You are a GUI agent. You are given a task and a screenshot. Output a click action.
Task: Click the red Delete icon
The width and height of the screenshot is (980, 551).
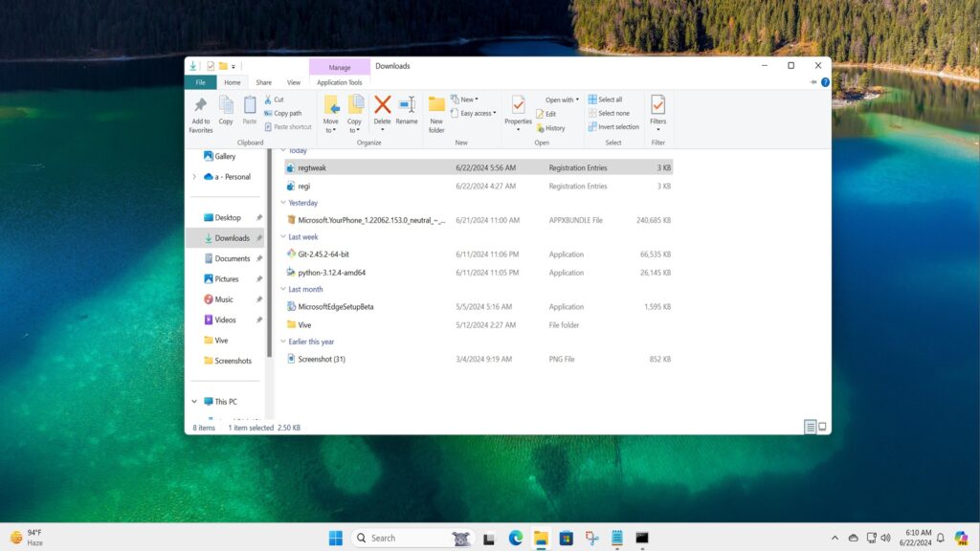point(381,105)
